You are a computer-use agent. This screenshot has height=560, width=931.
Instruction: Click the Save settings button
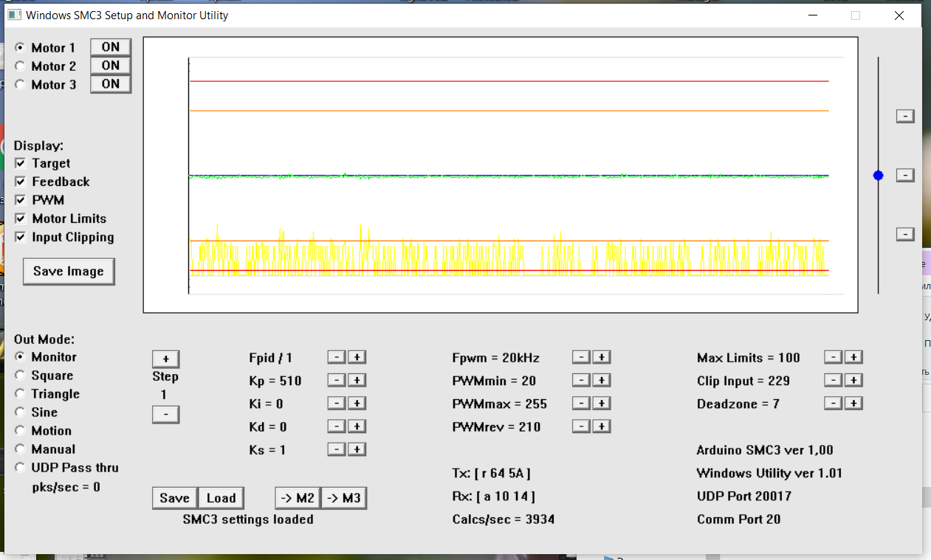[x=175, y=498]
